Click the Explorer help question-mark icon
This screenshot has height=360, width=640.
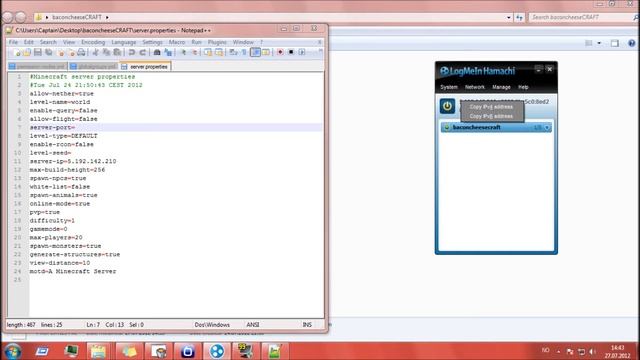click(631, 43)
